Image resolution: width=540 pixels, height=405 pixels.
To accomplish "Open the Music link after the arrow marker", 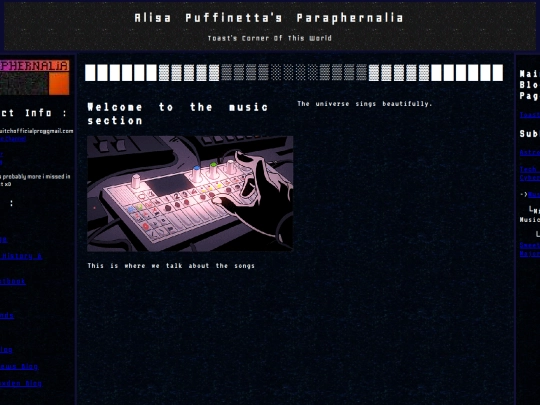I will coord(534,195).
